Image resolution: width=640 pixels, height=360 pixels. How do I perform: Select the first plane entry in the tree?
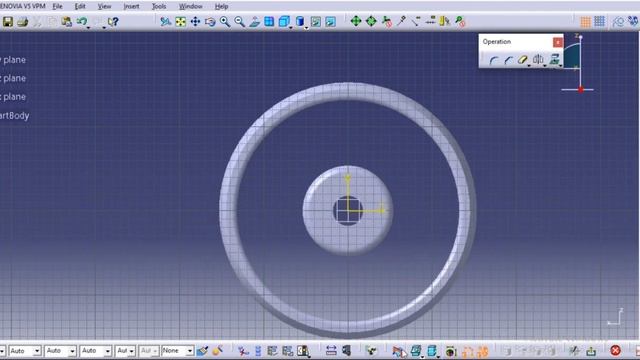point(13,60)
